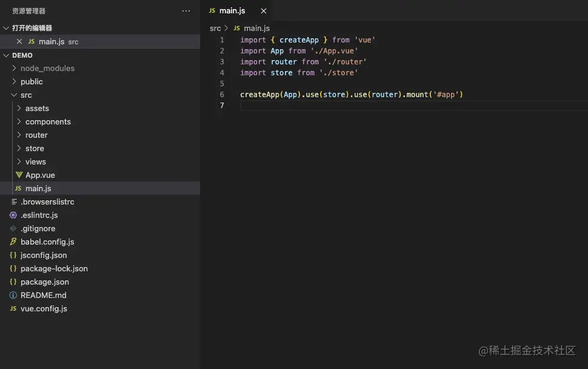
Task: Select the node_modules folder name
Action: 48,69
